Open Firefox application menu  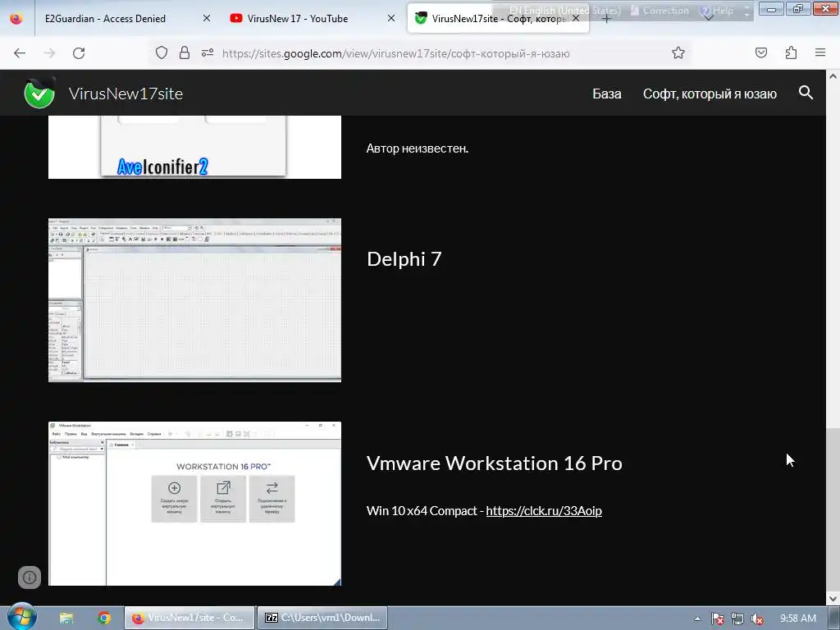tap(820, 52)
